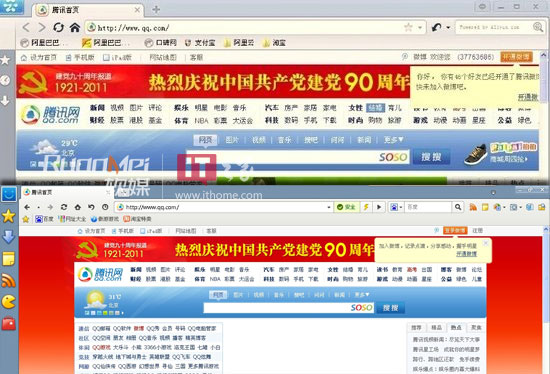
Task: Open a new tab with the plus button
Action: [x=156, y=9]
